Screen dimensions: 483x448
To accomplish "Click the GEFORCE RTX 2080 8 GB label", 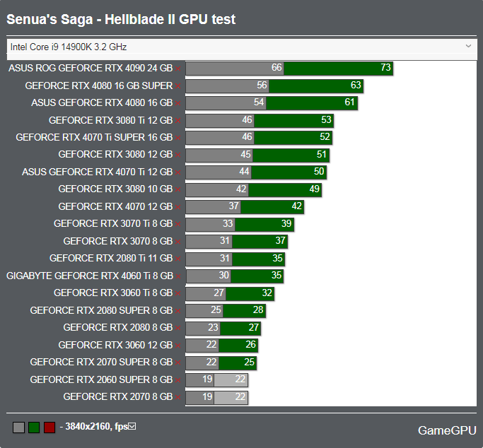I will tap(118, 327).
